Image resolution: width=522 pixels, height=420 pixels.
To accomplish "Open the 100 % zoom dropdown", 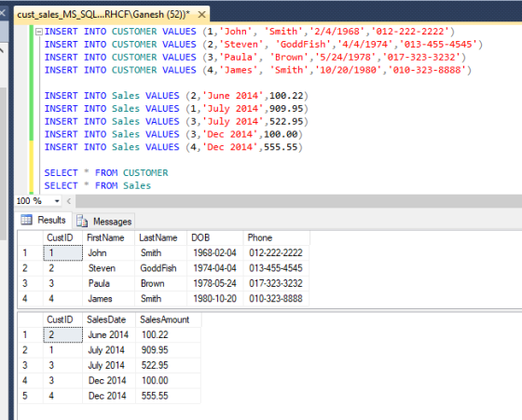I will 57,201.
